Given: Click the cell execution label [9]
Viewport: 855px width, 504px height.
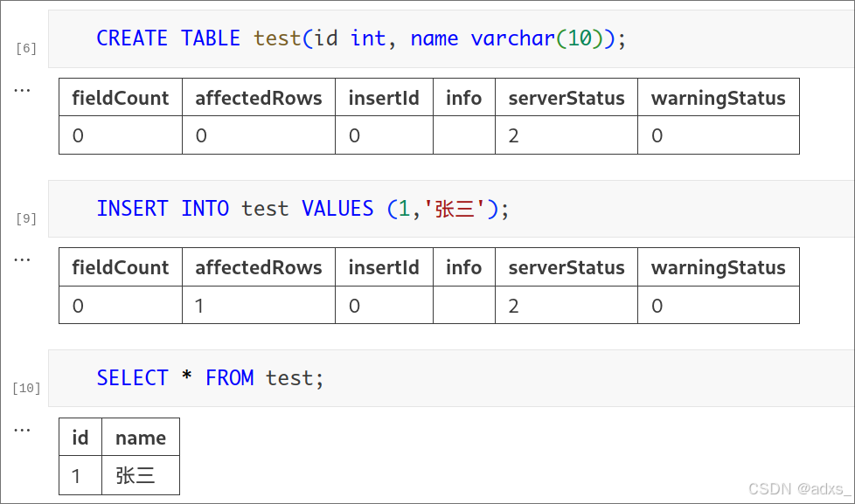Looking at the screenshot, I should tap(25, 218).
